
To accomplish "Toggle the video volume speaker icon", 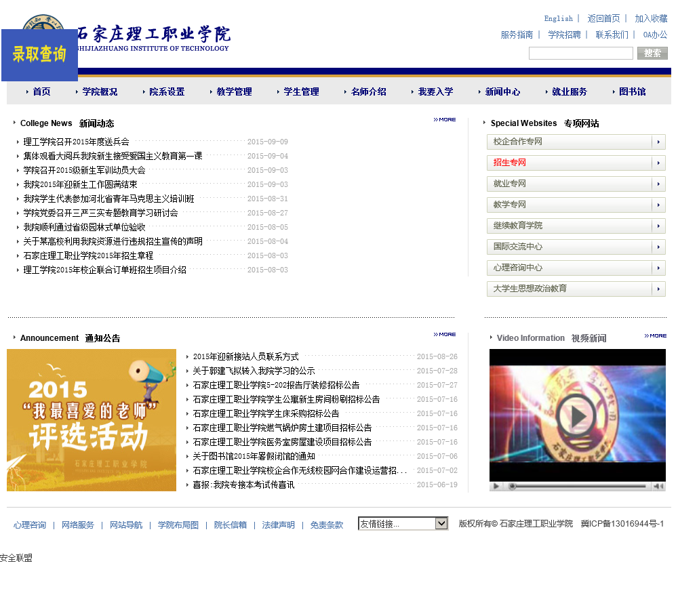I will [658, 487].
